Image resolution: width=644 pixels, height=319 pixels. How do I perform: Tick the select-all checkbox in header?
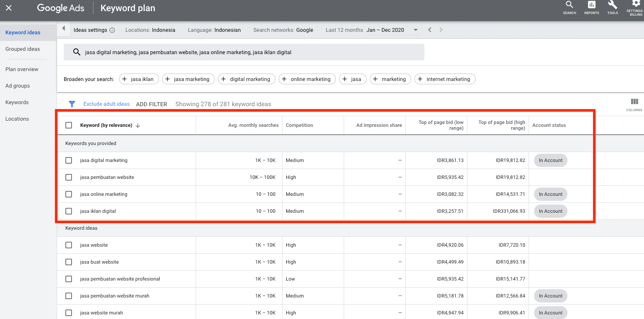click(x=69, y=125)
